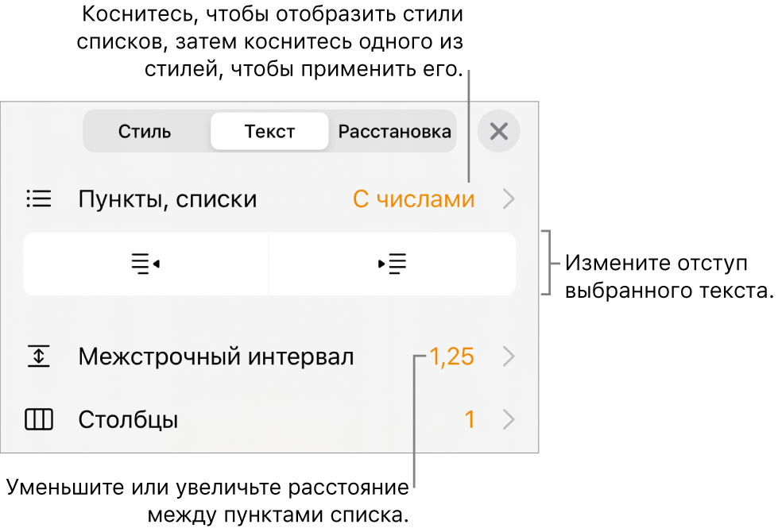Select the left-pointing indent arrow icon

(145, 264)
